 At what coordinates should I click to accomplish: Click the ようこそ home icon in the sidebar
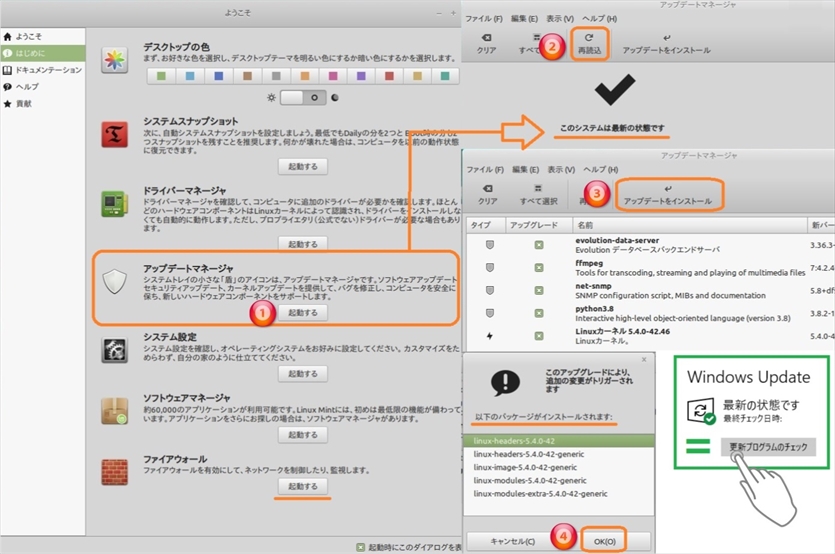7,37
